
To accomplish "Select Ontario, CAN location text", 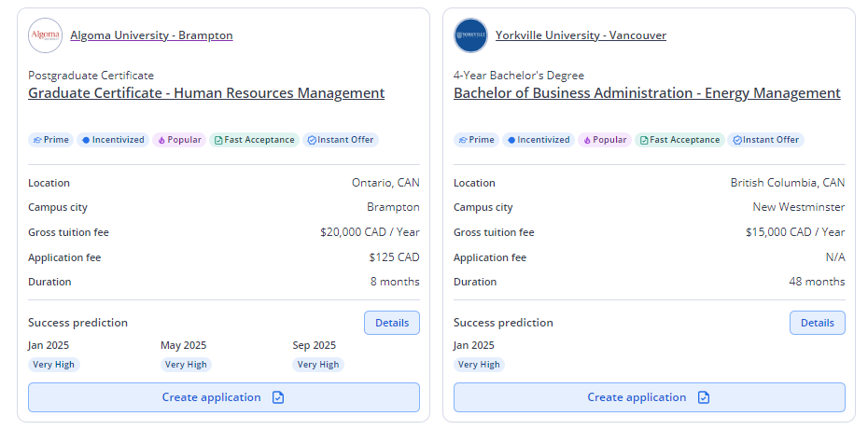I will click(385, 183).
